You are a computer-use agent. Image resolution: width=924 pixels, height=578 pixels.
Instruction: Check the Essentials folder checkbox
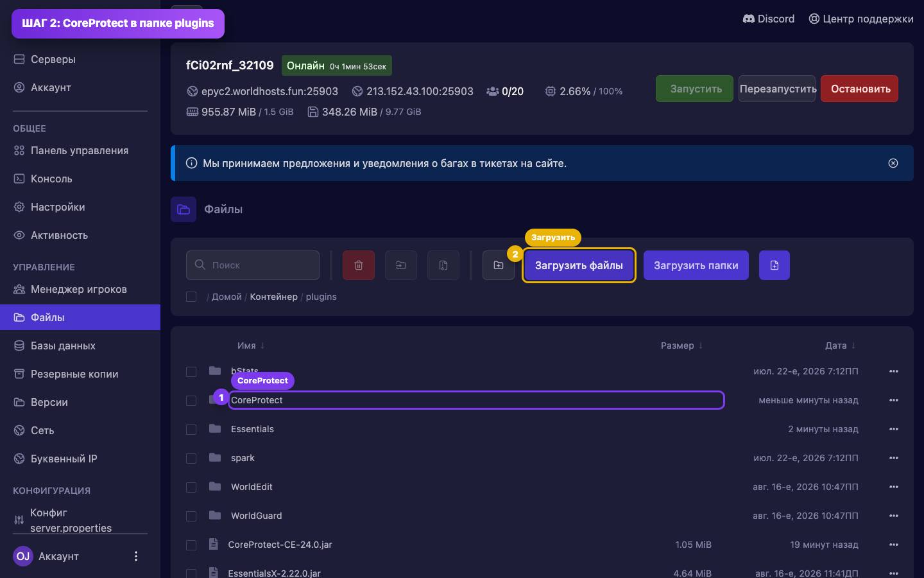tap(191, 430)
